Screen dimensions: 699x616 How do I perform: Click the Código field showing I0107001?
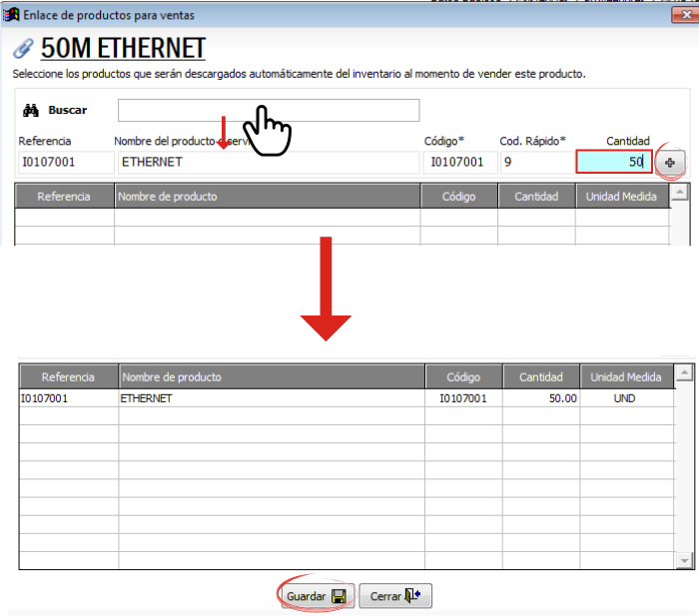click(459, 162)
